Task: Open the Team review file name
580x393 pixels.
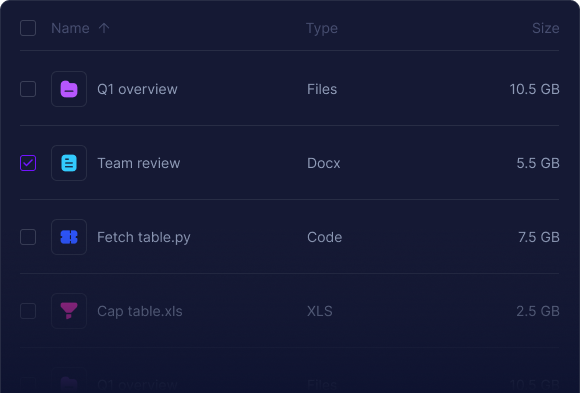Action: tap(139, 163)
